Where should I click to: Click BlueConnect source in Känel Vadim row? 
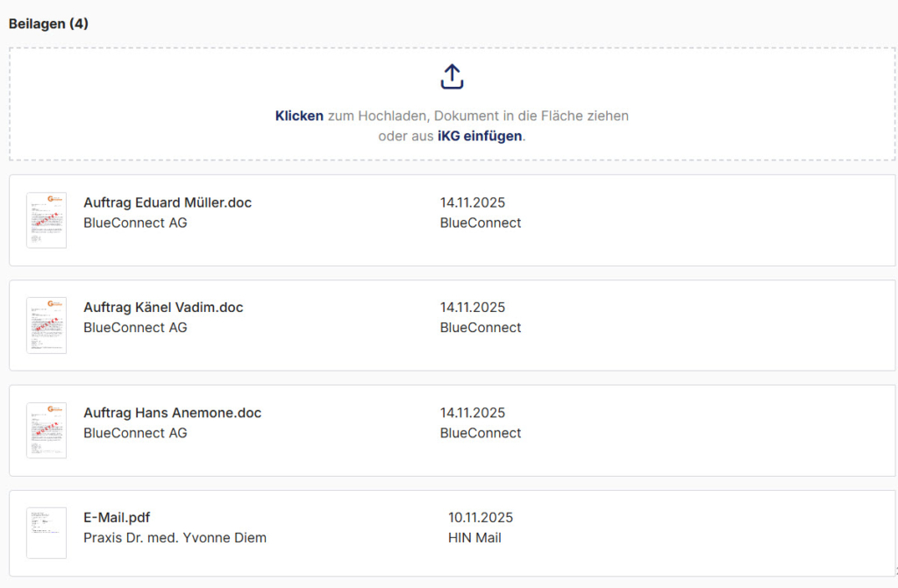pyautogui.click(x=481, y=328)
